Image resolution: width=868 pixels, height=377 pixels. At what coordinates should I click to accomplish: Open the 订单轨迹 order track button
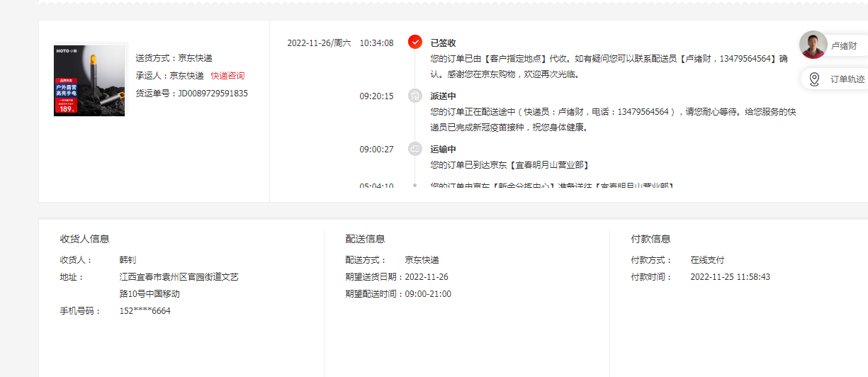point(835,79)
